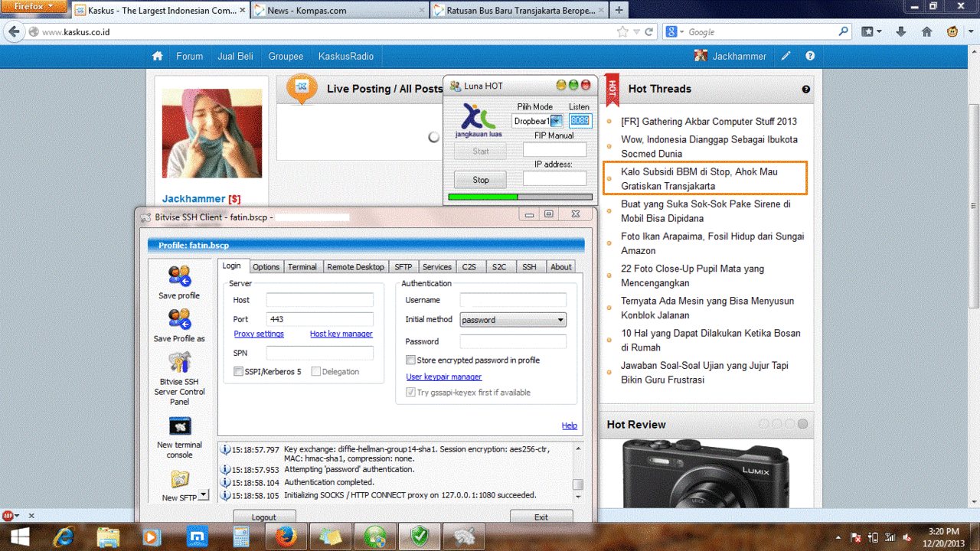The height and width of the screenshot is (551, 980).
Task: Click the Kaskus home icon in navbar
Action: (x=158, y=56)
